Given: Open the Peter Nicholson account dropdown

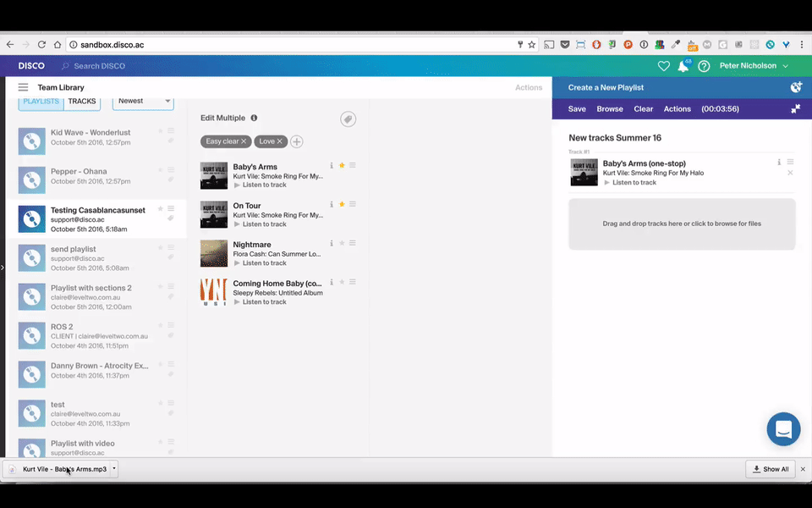Looking at the screenshot, I should [754, 66].
